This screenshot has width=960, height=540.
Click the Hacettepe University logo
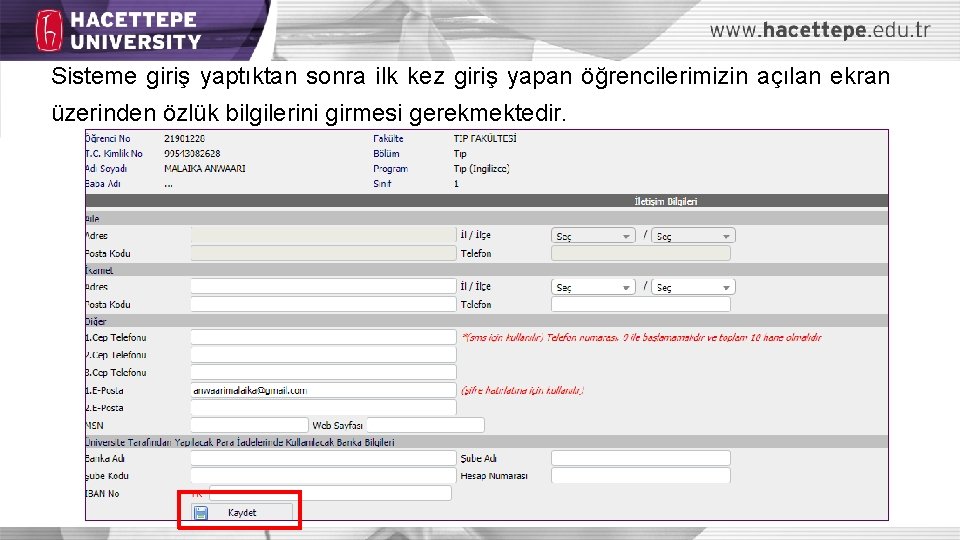coord(118,30)
